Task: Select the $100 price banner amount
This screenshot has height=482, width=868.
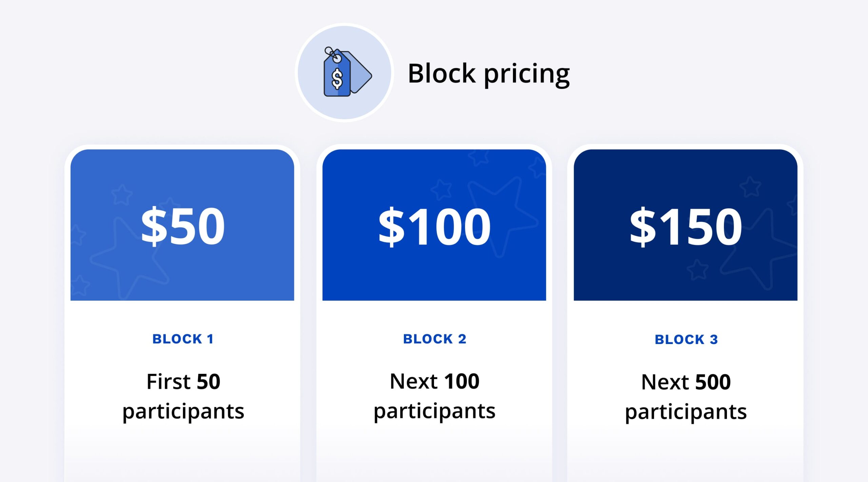Action: [434, 226]
